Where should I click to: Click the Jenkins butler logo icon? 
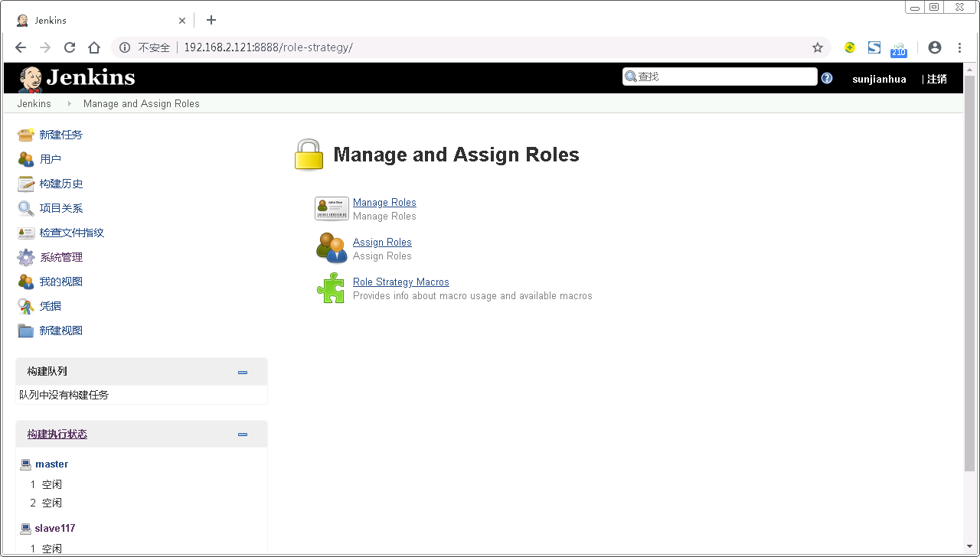point(31,78)
